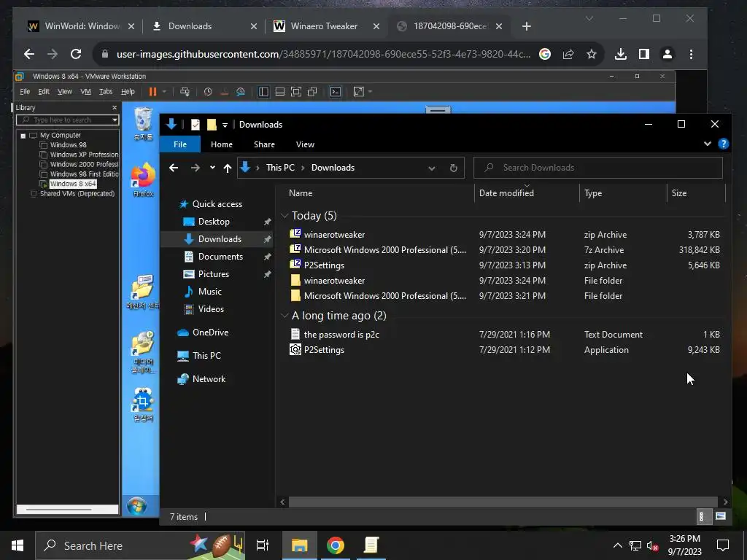Viewport: 747px width, 560px height.
Task: Sort by Type column header
Action: click(x=593, y=192)
